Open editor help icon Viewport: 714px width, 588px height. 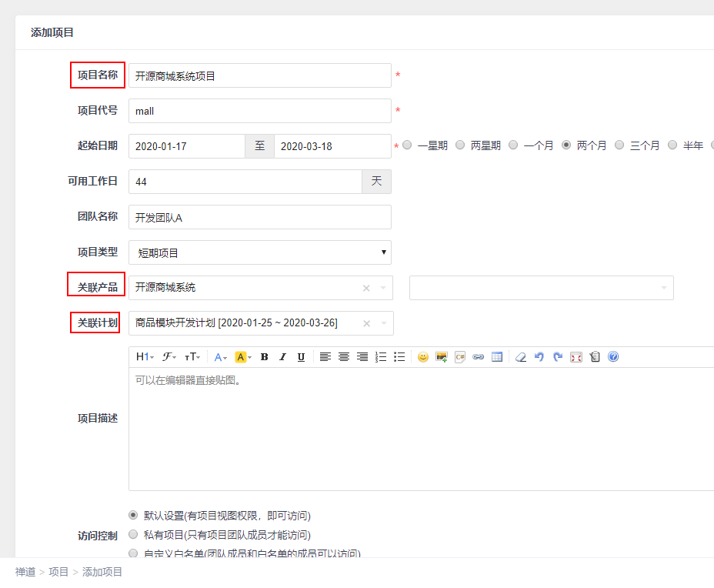tap(613, 356)
